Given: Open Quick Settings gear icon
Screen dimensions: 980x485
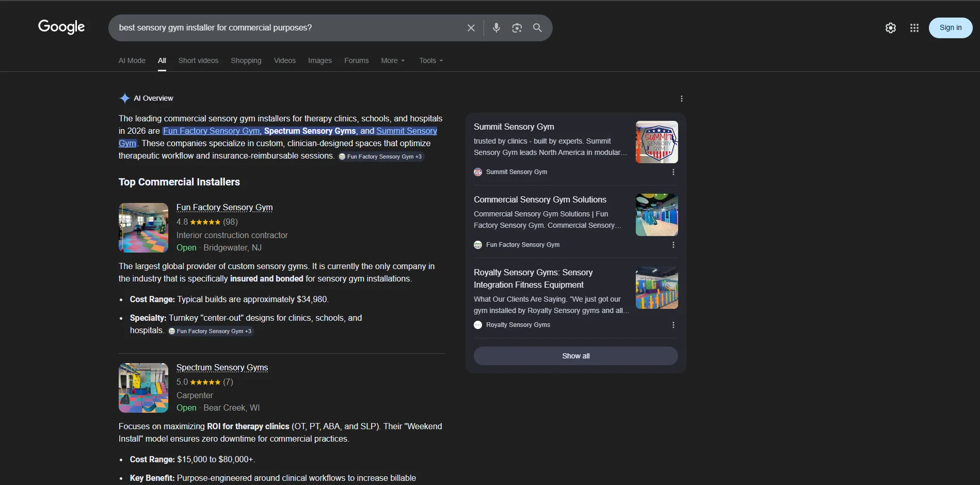Looking at the screenshot, I should (x=890, y=28).
